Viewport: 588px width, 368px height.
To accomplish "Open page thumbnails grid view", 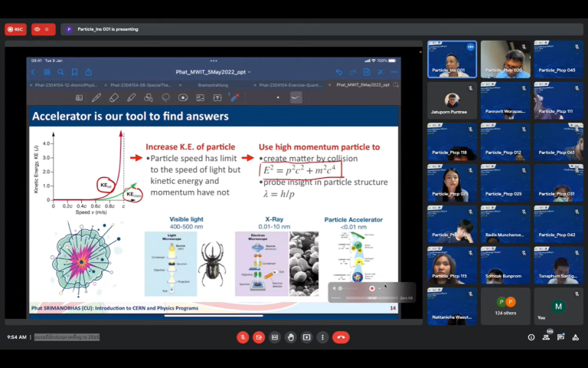I will [x=47, y=72].
